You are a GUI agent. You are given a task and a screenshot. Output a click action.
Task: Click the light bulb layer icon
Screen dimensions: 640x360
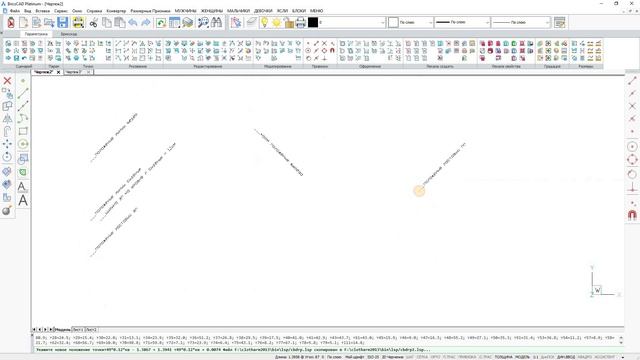click(264, 22)
